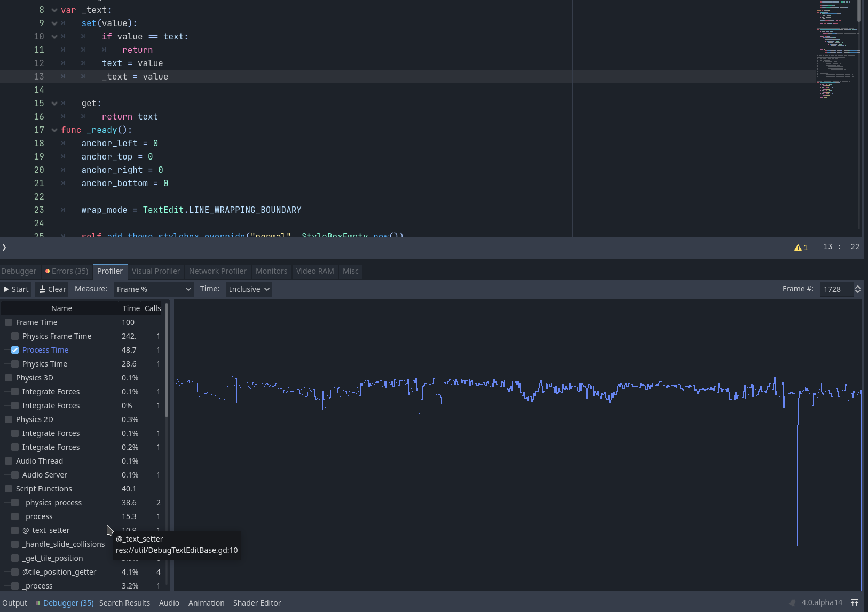Switch to the Shader Editor bottom panel

click(257, 602)
